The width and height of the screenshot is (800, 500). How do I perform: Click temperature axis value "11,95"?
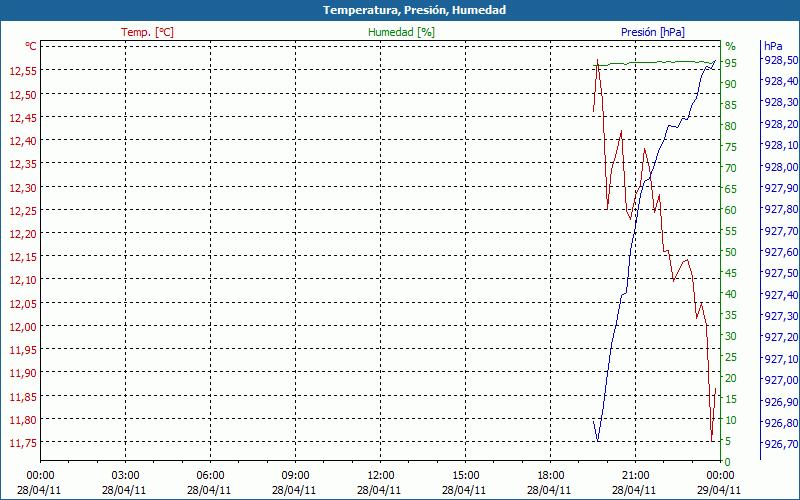click(x=23, y=350)
